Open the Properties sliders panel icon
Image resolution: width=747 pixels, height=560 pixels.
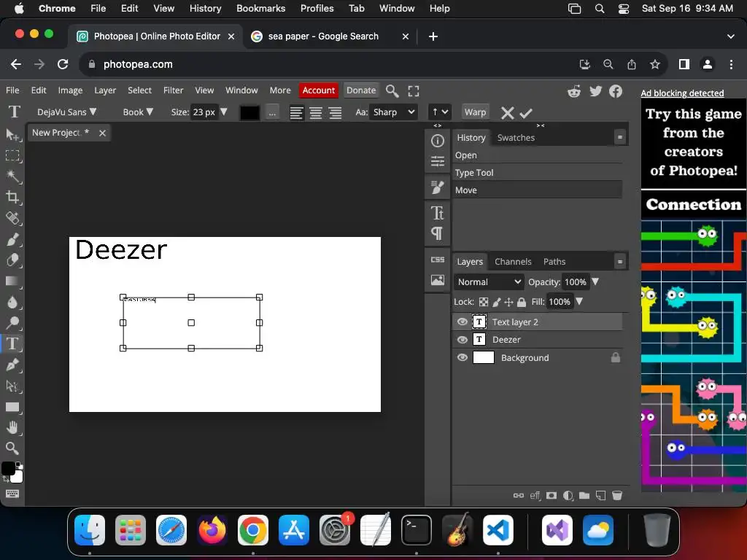pyautogui.click(x=438, y=161)
